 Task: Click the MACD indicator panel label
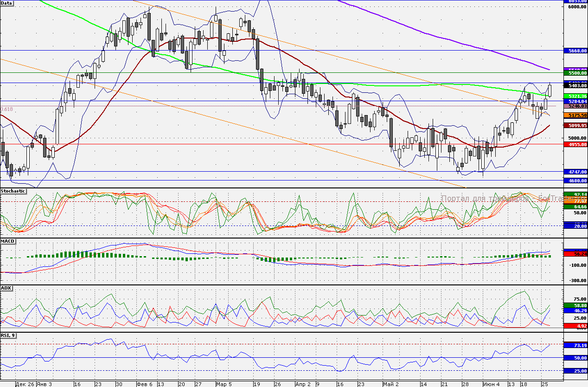pyautogui.click(x=7, y=241)
